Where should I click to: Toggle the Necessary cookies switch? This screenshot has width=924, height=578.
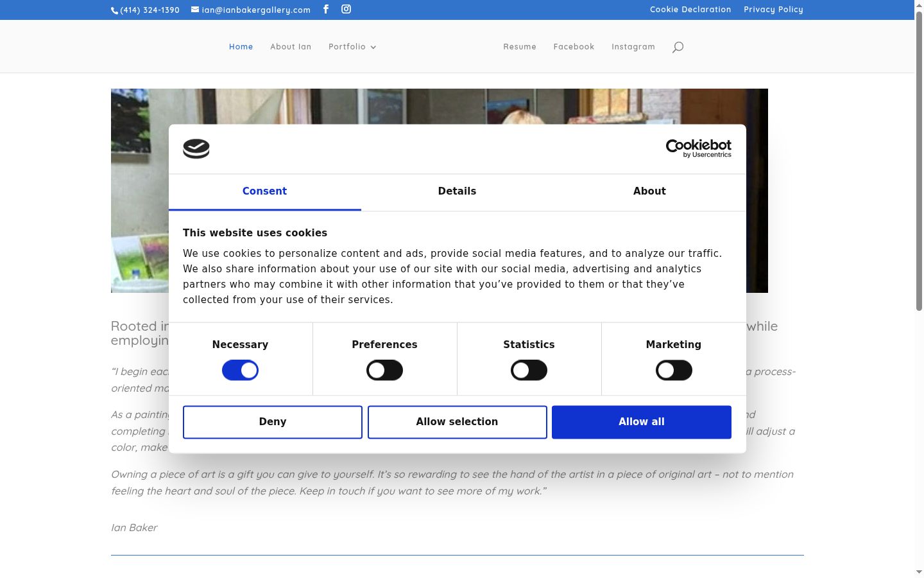240,371
